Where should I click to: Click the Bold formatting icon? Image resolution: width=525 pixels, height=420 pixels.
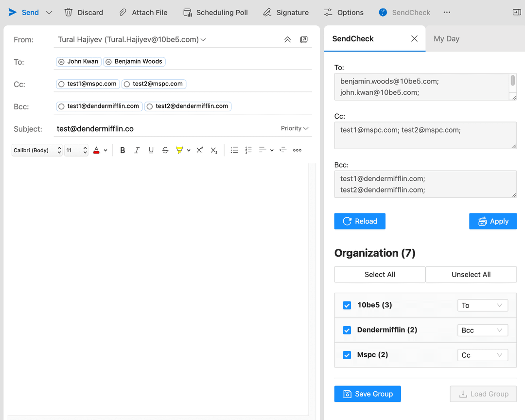point(122,150)
